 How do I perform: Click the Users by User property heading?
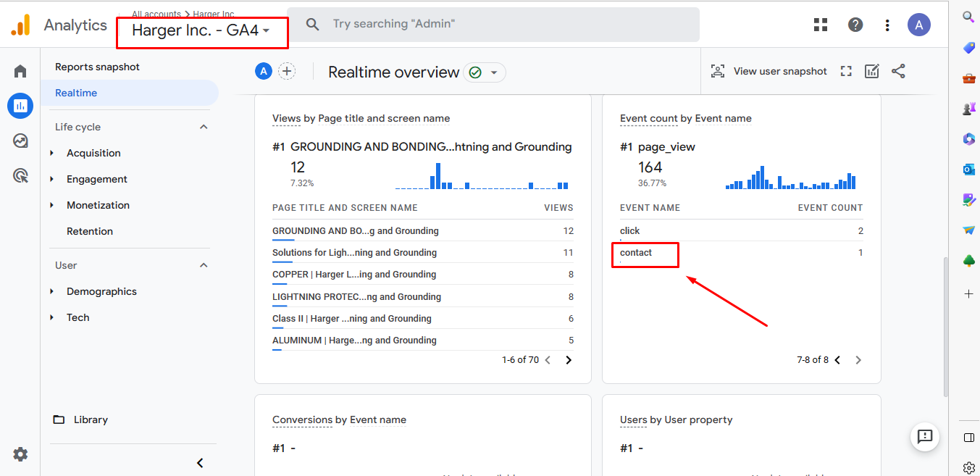[x=677, y=419]
